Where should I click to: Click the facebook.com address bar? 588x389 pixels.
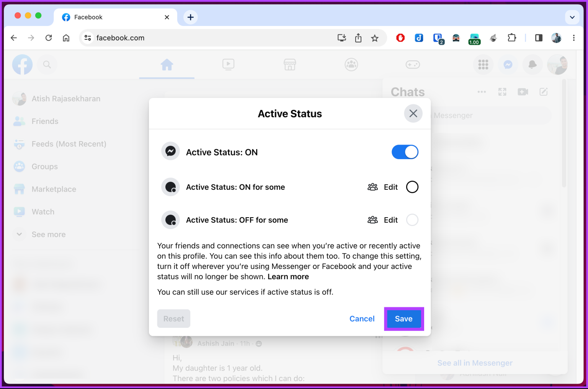[x=120, y=37]
